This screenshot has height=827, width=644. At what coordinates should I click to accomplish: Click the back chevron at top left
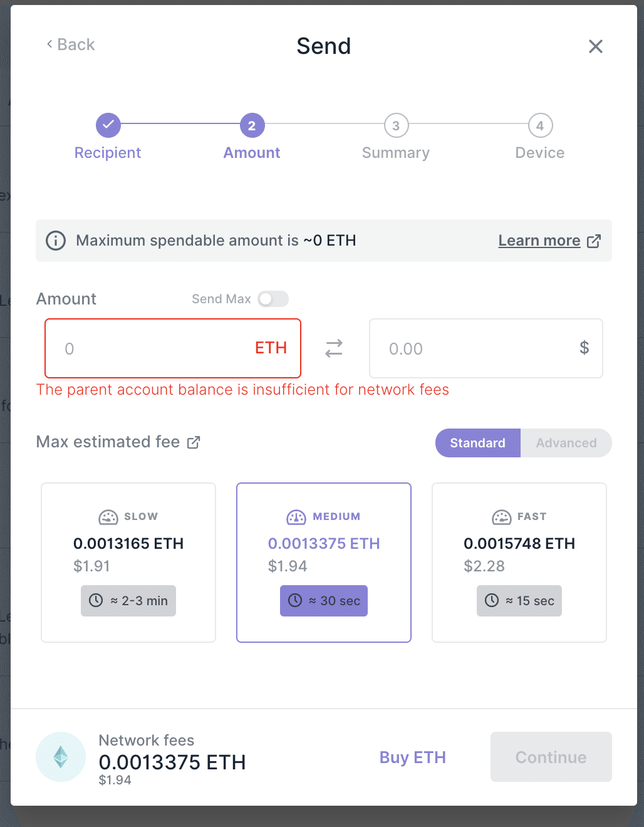[49, 44]
